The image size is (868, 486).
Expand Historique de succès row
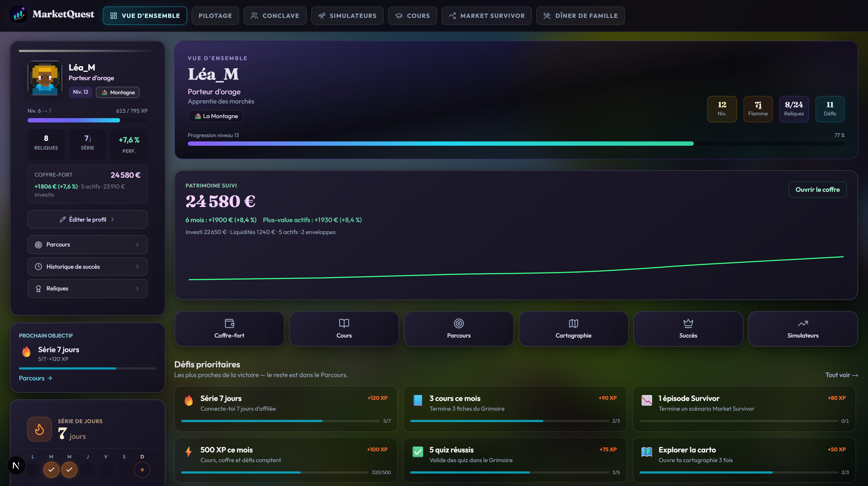coord(88,267)
